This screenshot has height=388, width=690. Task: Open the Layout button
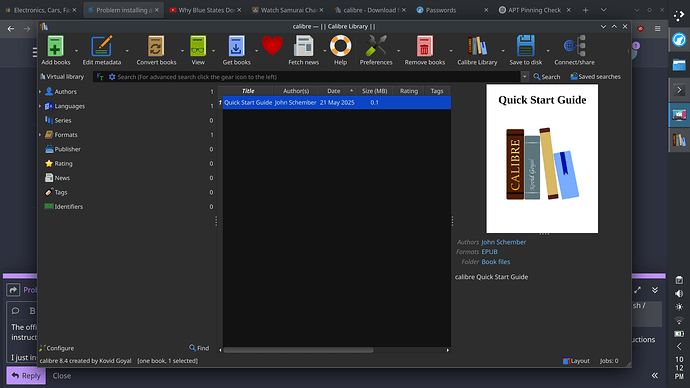tap(576, 361)
